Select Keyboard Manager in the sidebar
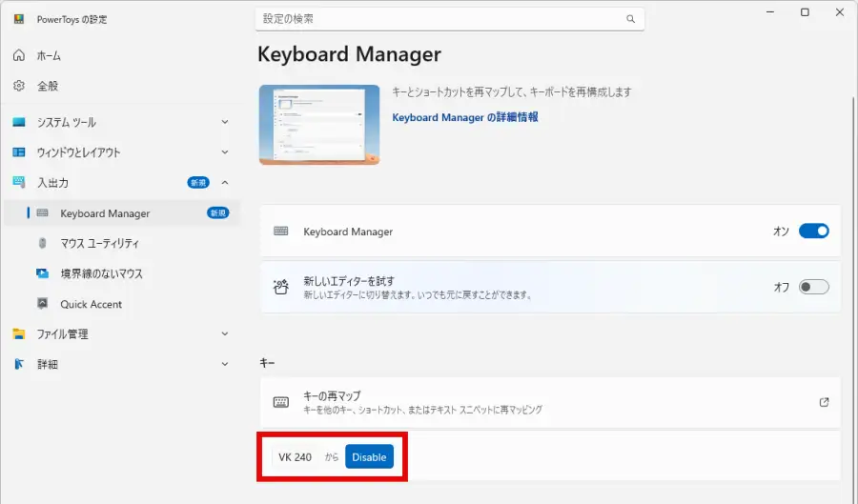This screenshot has width=858, height=504. (x=121, y=213)
